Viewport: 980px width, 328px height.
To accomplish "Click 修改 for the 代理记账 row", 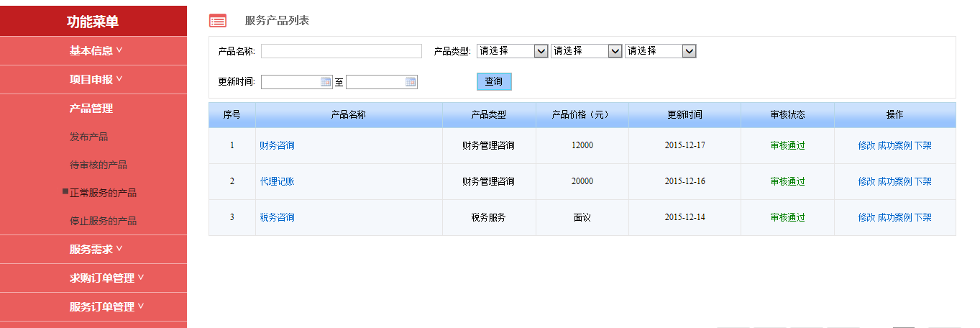I will [x=866, y=181].
